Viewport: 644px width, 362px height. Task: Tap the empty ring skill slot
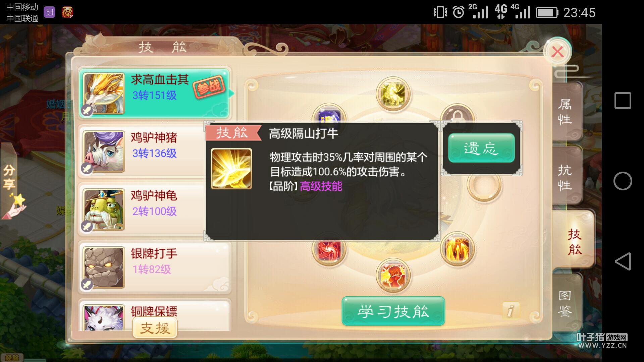pos(484,185)
